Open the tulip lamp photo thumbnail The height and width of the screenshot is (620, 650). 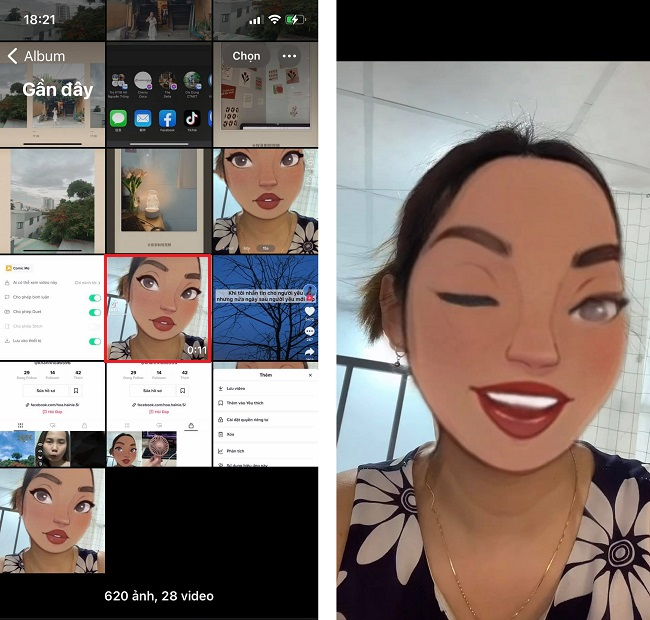[x=159, y=201]
